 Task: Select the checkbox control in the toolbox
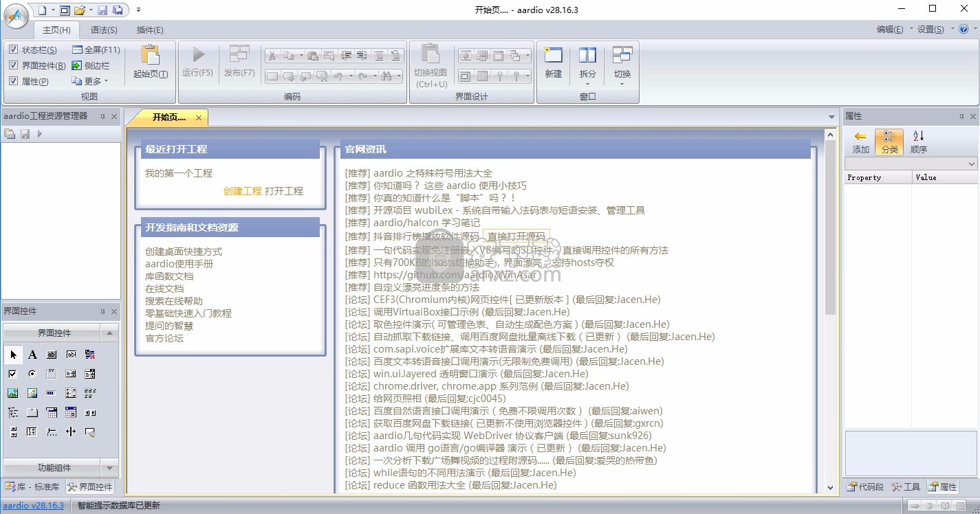[13, 374]
